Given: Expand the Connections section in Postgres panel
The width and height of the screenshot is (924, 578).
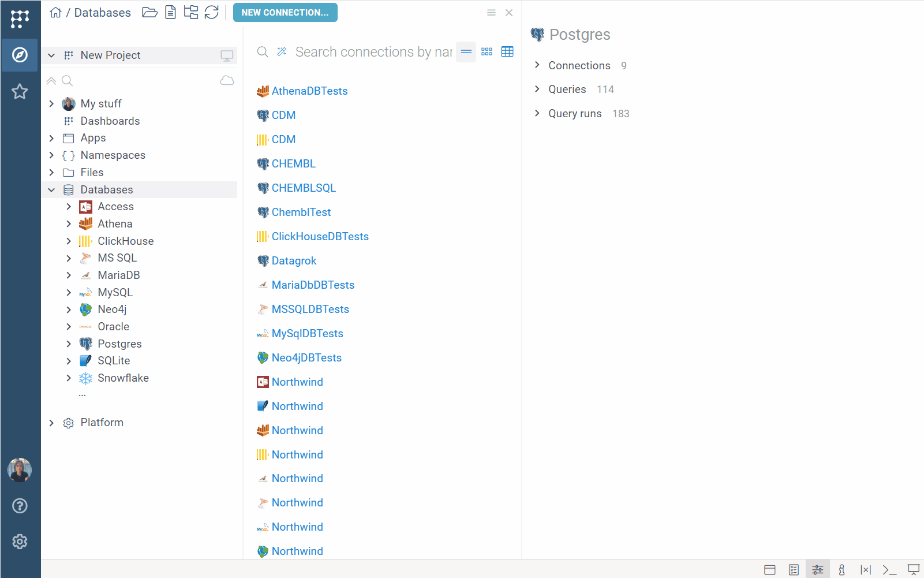Looking at the screenshot, I should (537, 65).
